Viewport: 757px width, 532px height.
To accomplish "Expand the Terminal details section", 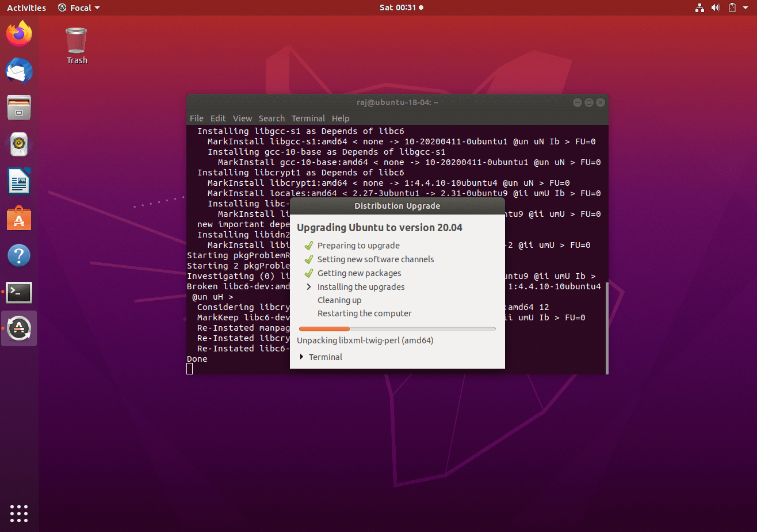I will [x=321, y=357].
